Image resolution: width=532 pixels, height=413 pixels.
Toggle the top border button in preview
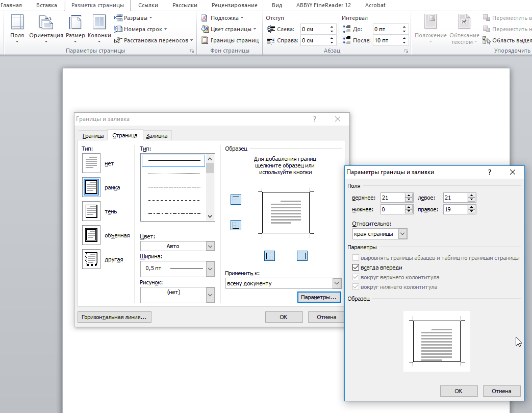click(x=236, y=200)
